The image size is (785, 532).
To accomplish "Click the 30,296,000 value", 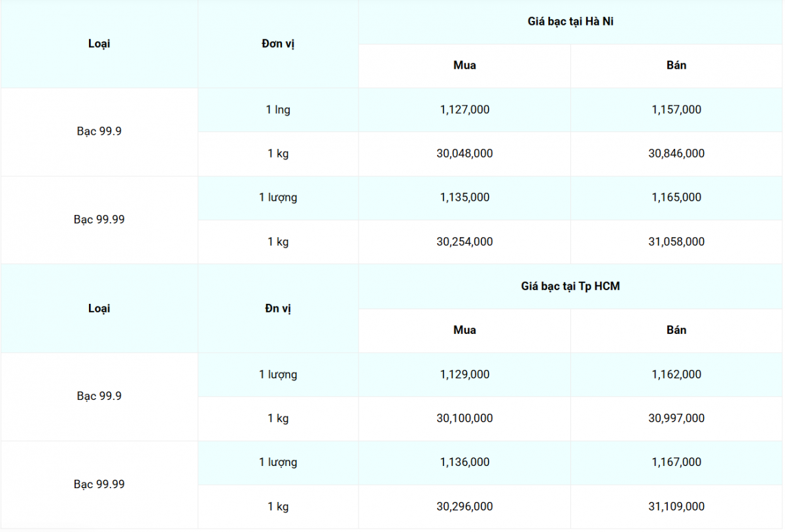I will [464, 507].
